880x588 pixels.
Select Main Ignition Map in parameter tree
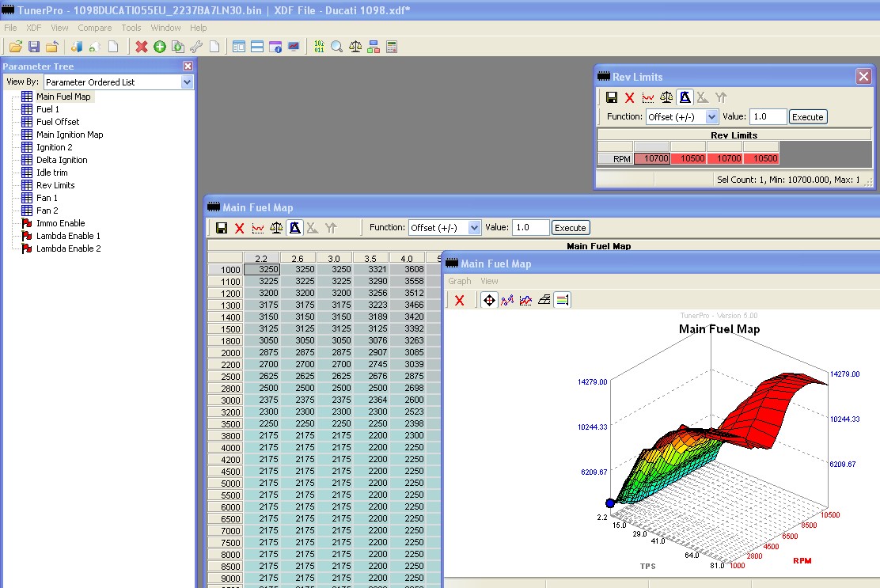pos(70,135)
